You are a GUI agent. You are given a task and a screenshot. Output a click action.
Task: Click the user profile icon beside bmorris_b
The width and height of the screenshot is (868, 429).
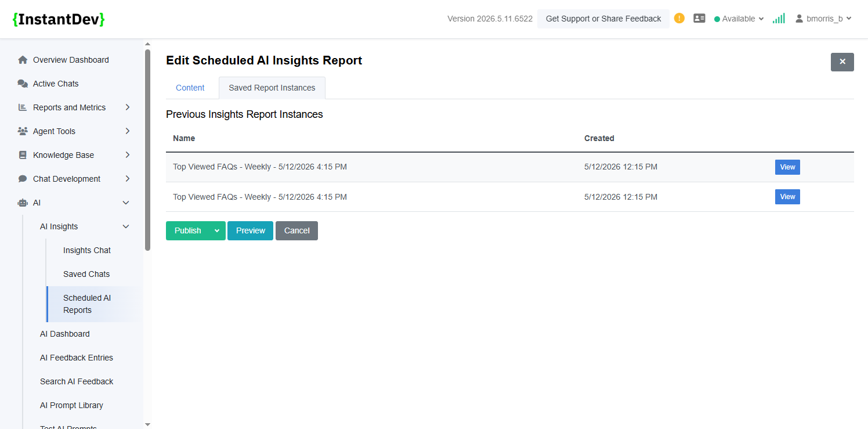799,19
